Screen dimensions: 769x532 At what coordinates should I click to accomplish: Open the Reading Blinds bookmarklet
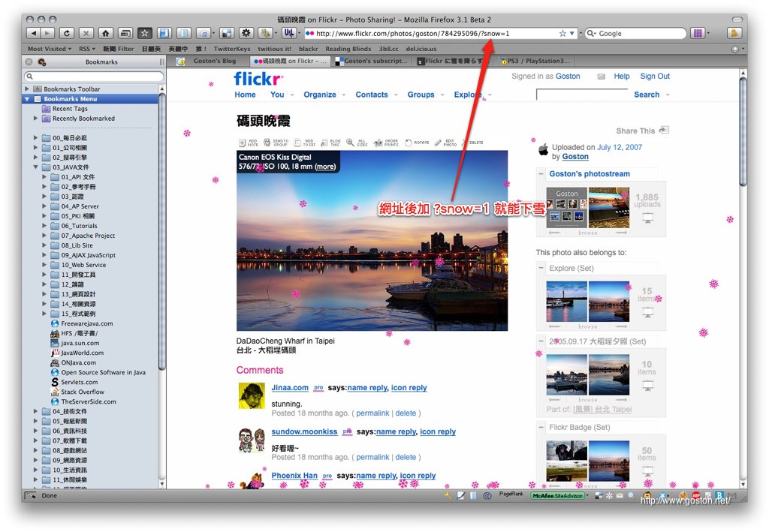point(348,49)
